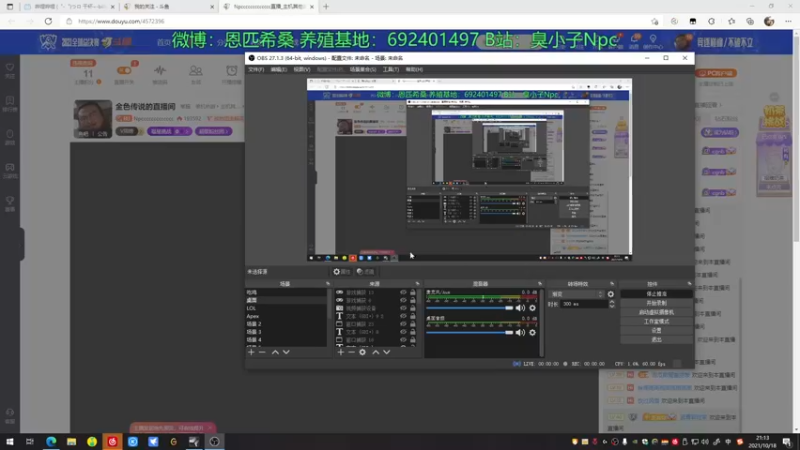
Task: Open source properties gear below sources list
Action: (x=362, y=352)
